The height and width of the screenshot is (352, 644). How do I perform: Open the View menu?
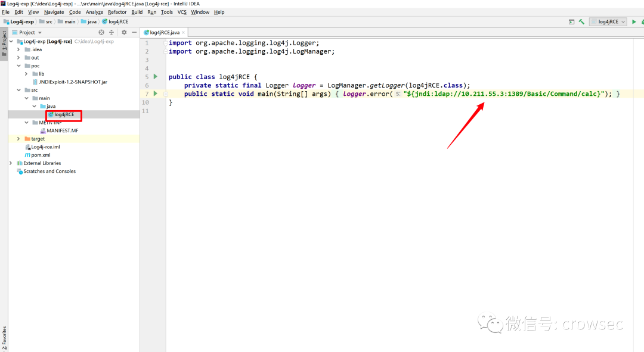[33, 12]
